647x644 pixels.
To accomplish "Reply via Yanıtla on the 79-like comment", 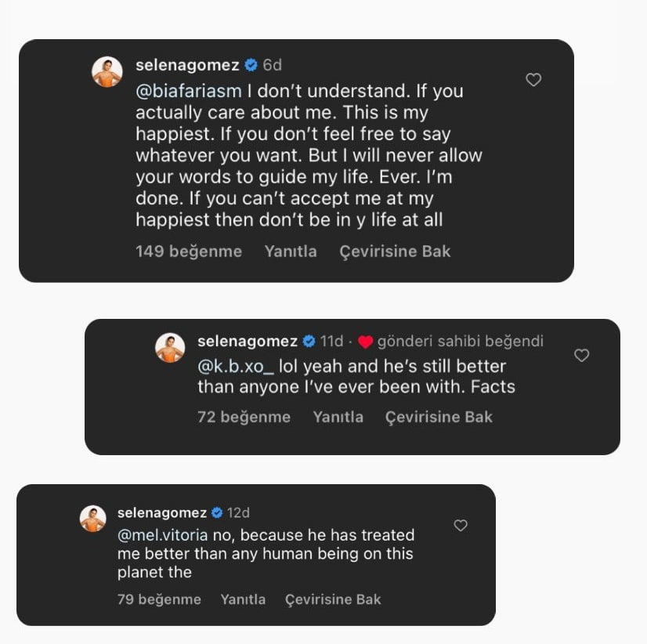I will (x=243, y=599).
